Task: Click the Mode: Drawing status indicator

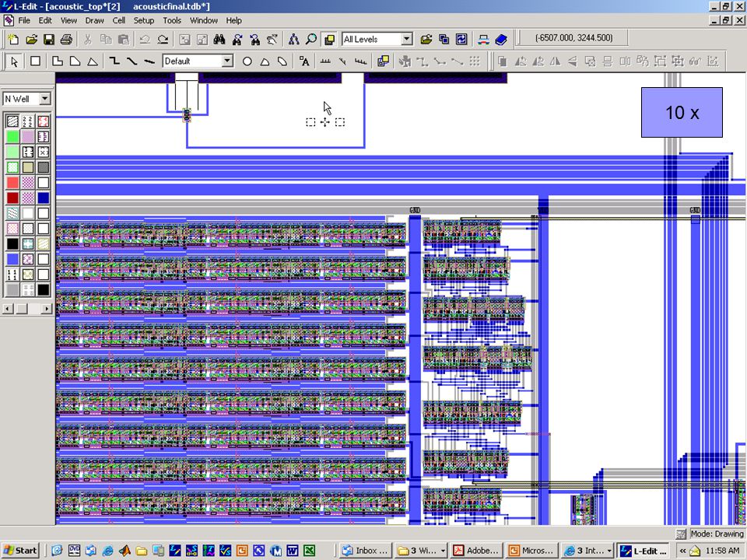Action: point(717,534)
